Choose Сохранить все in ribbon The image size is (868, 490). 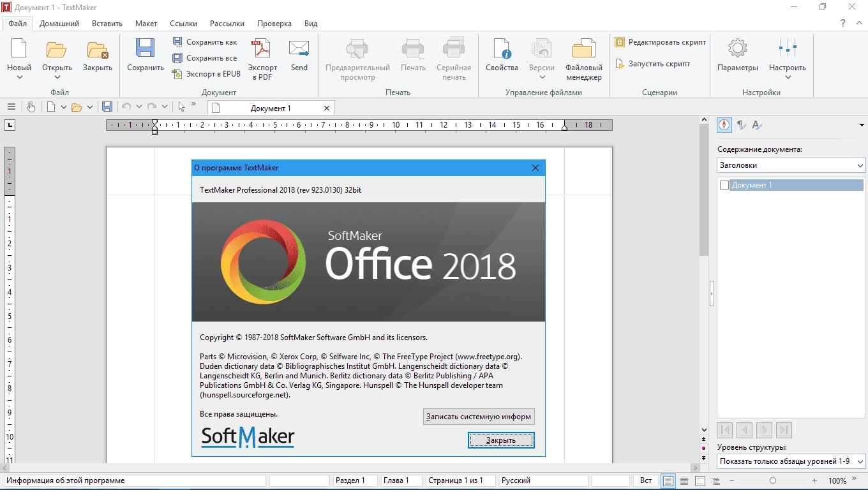coord(205,58)
